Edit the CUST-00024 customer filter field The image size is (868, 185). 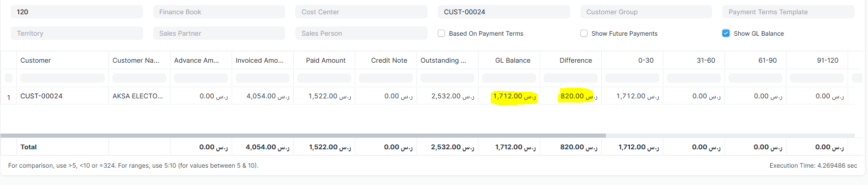(503, 12)
